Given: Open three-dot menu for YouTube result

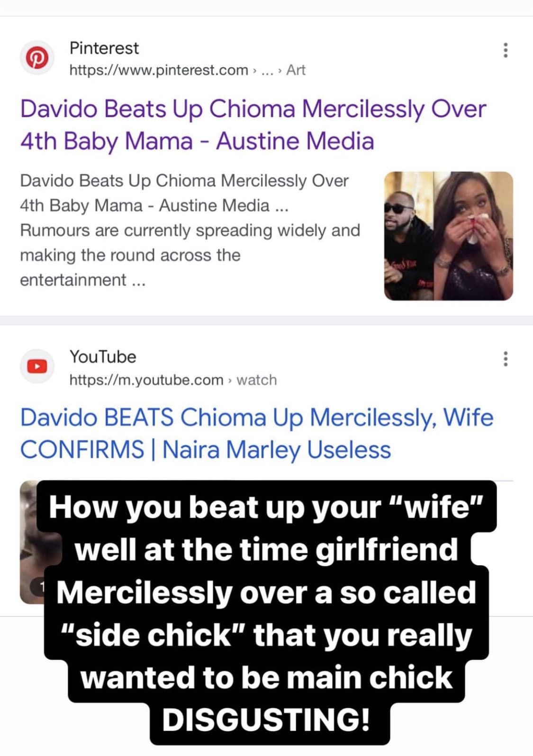Looking at the screenshot, I should (506, 359).
